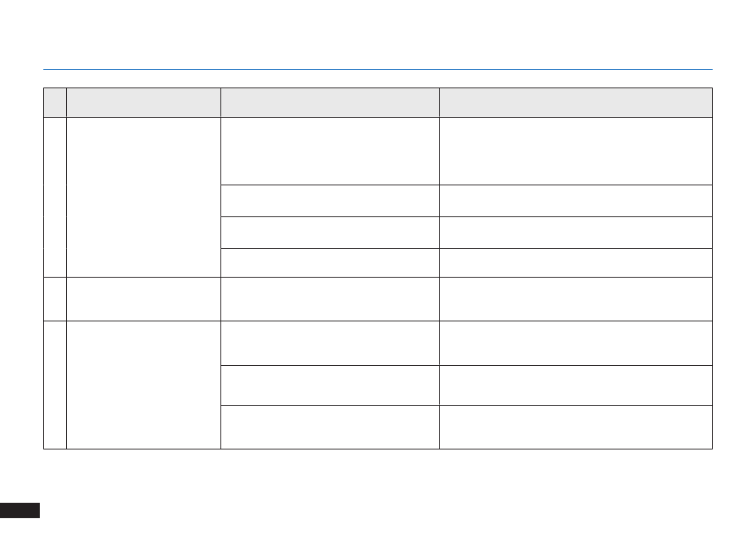Click the third-column cell of the middle single row
The width and height of the screenshot is (756, 533).
(x=330, y=299)
